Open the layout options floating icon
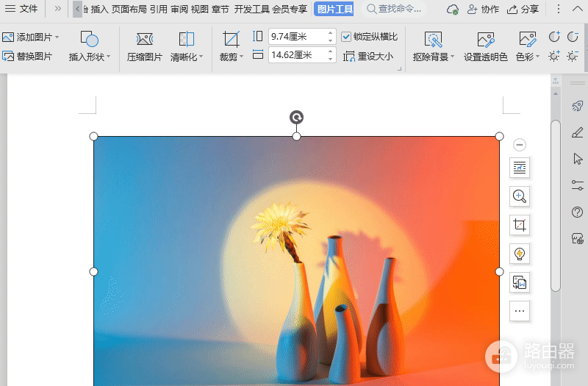Image resolution: width=588 pixels, height=386 pixels. click(520, 168)
